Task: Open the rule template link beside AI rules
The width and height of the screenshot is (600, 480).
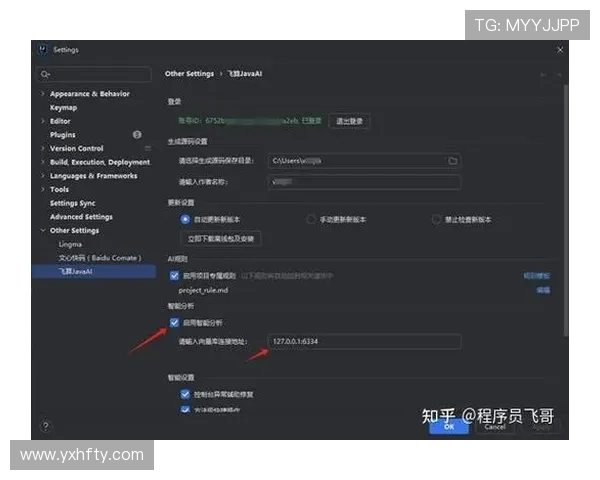Action: 536,276
